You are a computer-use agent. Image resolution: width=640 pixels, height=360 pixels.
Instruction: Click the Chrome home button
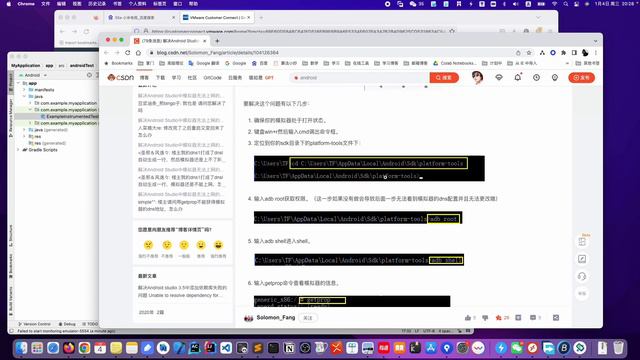[x=138, y=53]
